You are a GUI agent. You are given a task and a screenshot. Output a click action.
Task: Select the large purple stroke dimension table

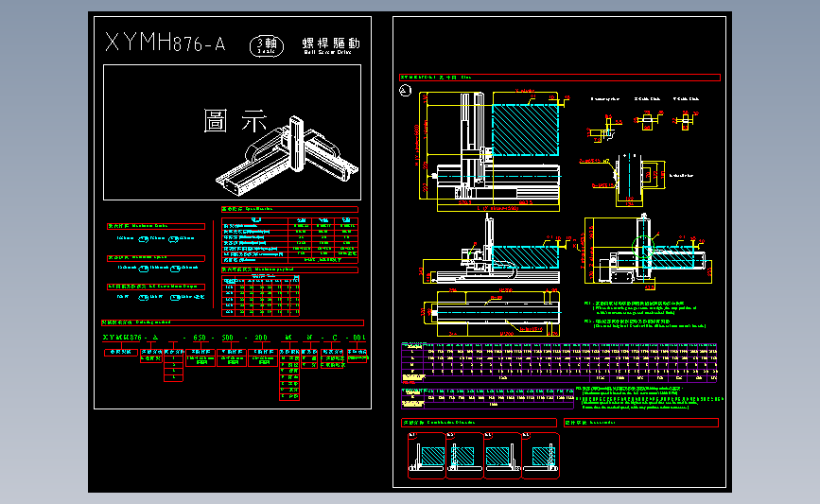559,362
